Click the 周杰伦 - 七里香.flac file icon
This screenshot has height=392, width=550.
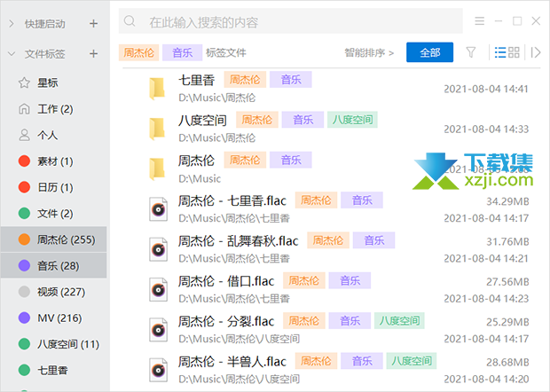[158, 209]
